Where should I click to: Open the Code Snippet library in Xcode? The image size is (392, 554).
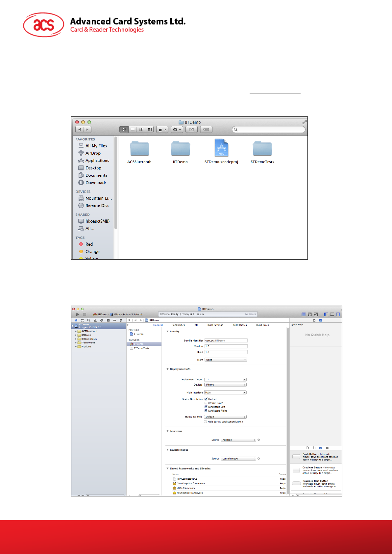314,448
